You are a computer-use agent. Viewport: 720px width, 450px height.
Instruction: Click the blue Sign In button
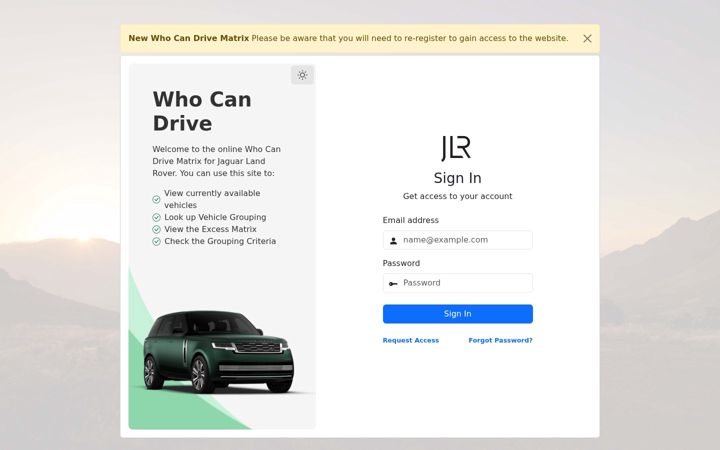[458, 314]
